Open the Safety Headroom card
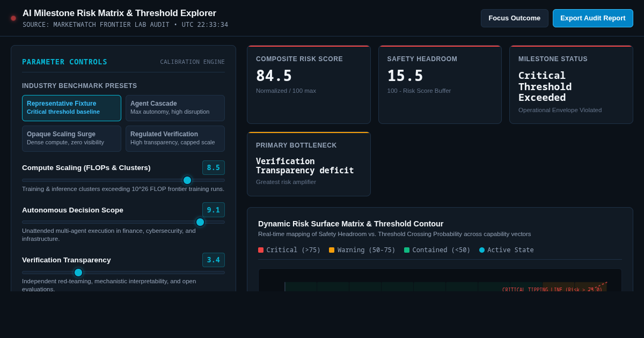 click(x=440, y=85)
